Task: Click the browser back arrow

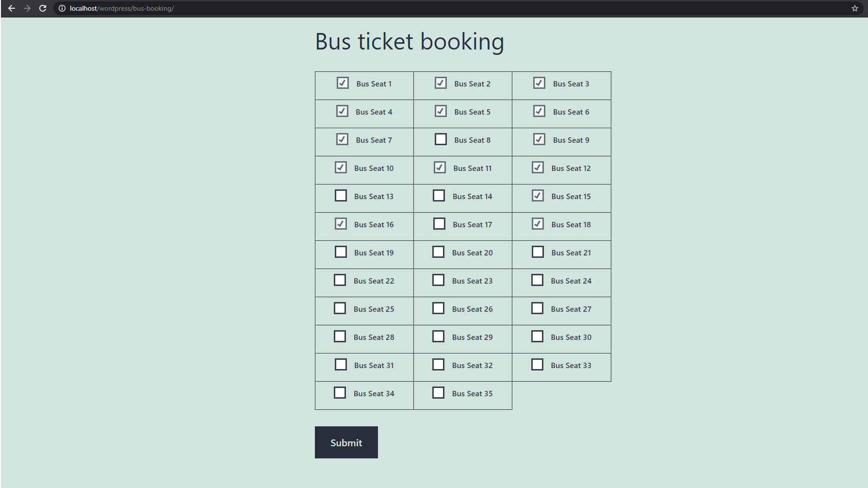Action: tap(12, 8)
